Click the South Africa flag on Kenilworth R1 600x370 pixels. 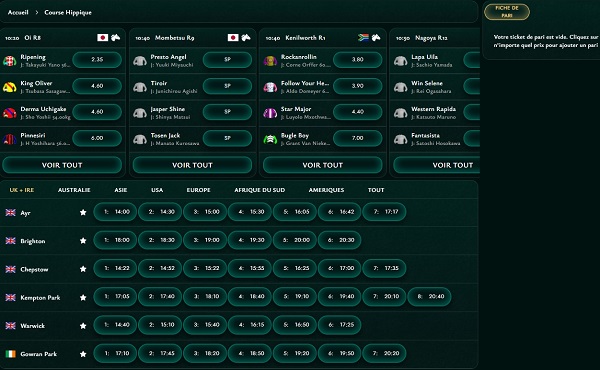tap(363, 37)
